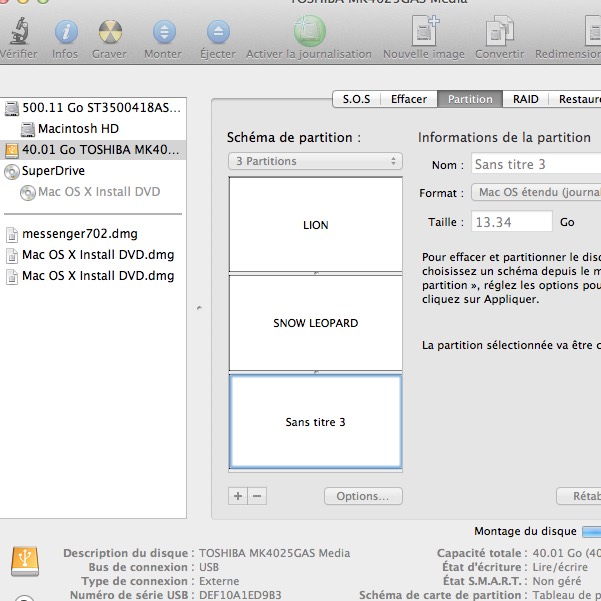Select the first Mac OS X Install DVD.dmg

(x=93, y=255)
